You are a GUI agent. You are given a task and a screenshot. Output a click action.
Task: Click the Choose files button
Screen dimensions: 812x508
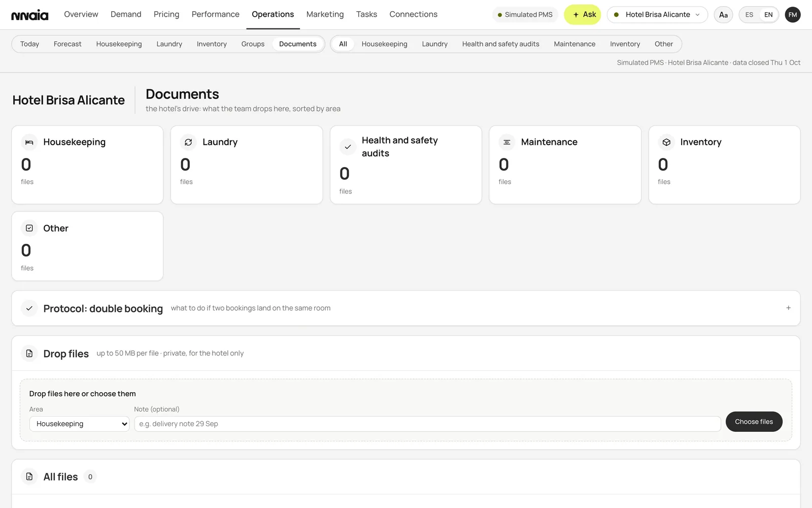pos(754,422)
